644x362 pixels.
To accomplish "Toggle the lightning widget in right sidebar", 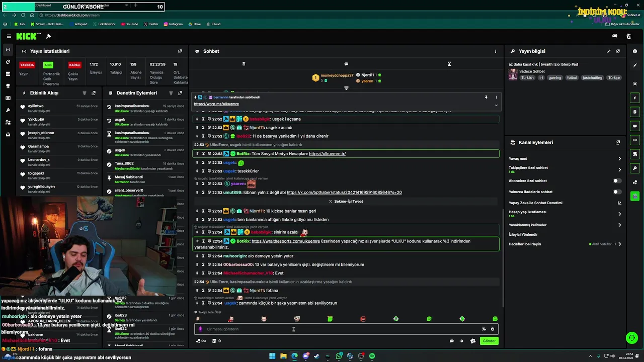I will 635,98.
